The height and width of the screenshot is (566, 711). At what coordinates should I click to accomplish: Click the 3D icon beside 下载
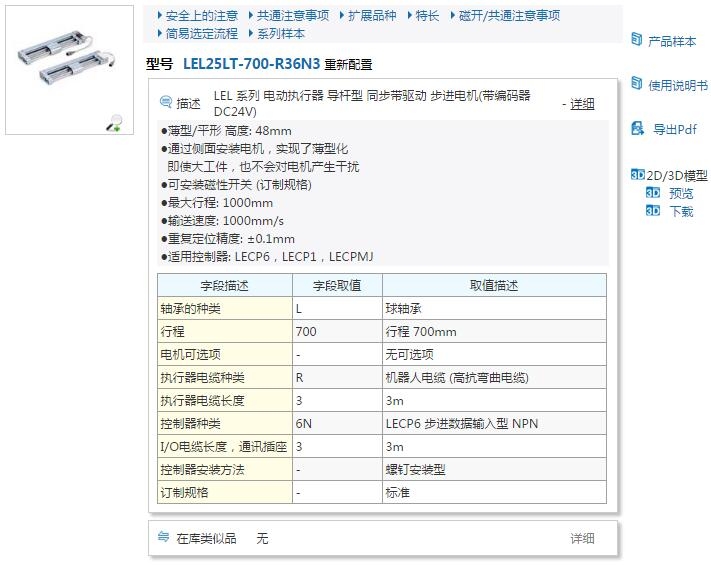pos(652,211)
